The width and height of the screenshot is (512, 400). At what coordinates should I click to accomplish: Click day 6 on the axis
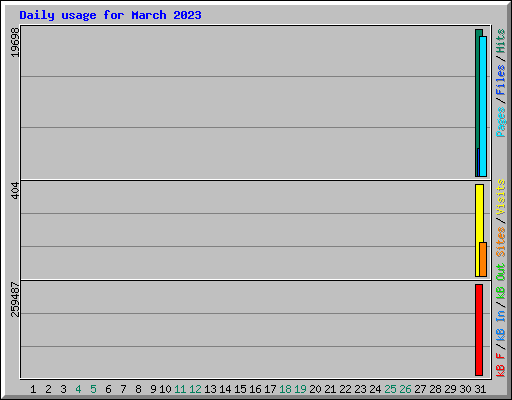108,389
